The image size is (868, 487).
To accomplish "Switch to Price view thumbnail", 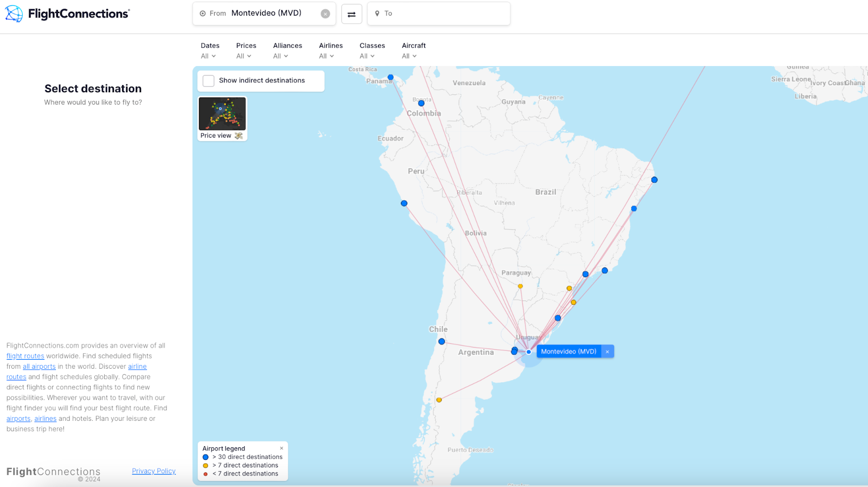I will pos(222,119).
